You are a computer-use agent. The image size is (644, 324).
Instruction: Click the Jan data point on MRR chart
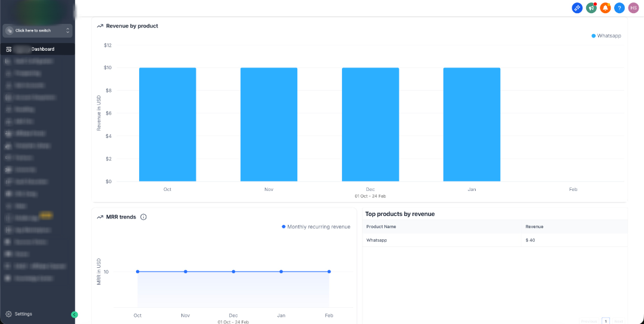281,271
